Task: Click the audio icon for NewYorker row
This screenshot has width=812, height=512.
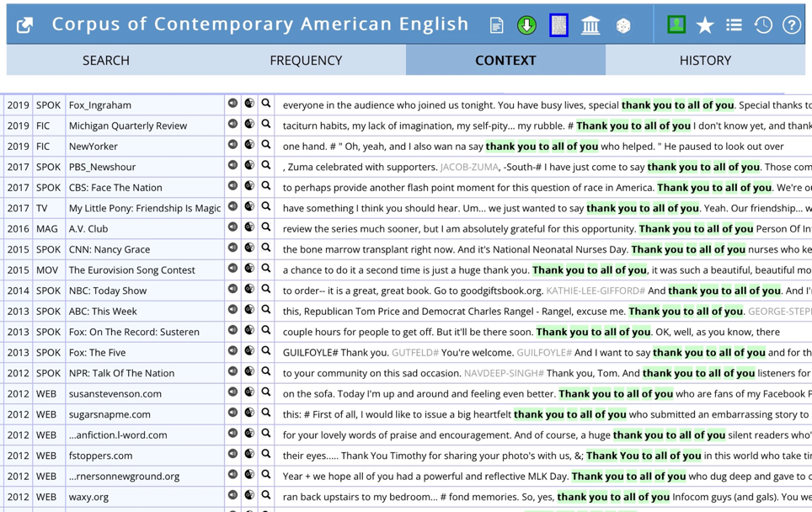Action: (x=233, y=145)
